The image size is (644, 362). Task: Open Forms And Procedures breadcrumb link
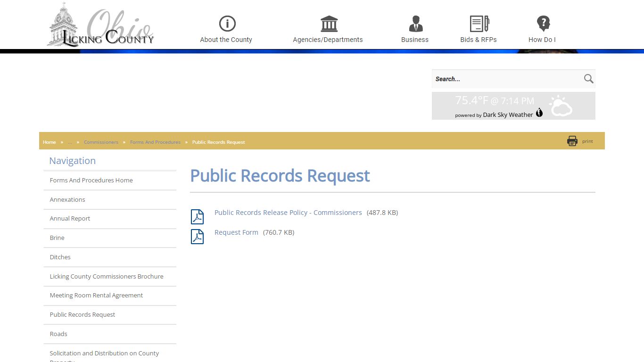[x=155, y=142]
